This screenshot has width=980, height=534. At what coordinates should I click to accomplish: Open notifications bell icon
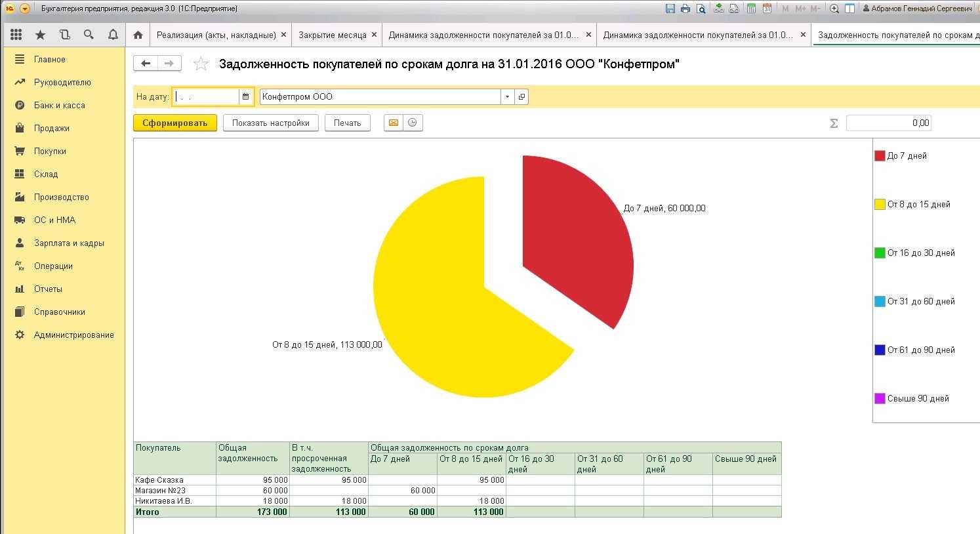click(x=113, y=35)
